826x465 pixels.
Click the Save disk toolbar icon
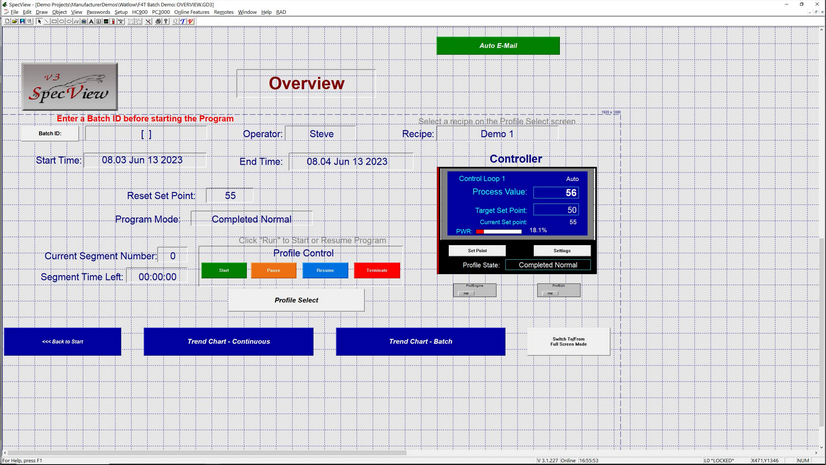tap(22, 21)
